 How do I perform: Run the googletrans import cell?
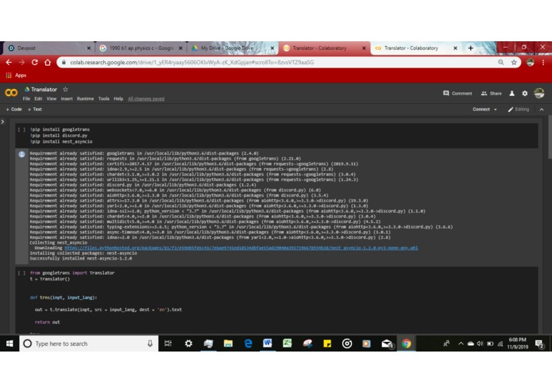click(x=21, y=273)
